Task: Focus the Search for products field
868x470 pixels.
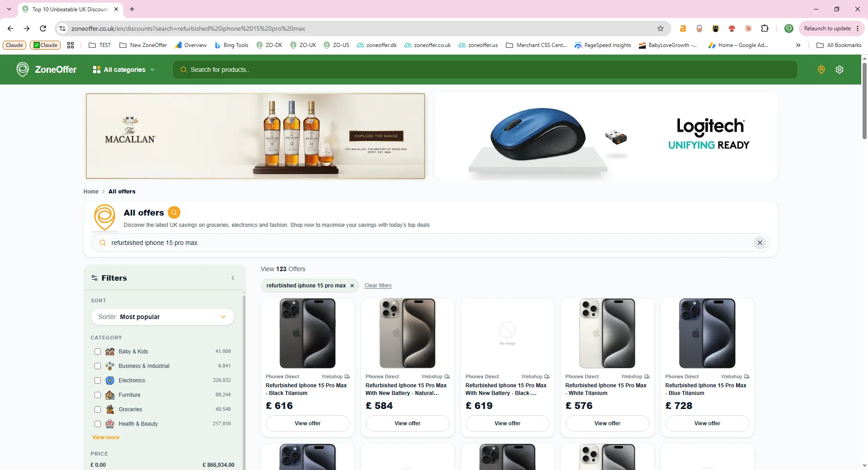Action: coord(485,70)
